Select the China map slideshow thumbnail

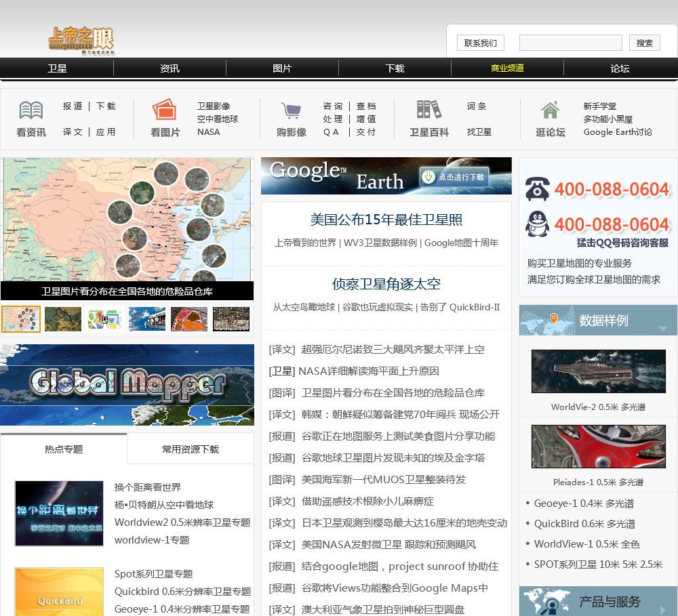(x=21, y=319)
